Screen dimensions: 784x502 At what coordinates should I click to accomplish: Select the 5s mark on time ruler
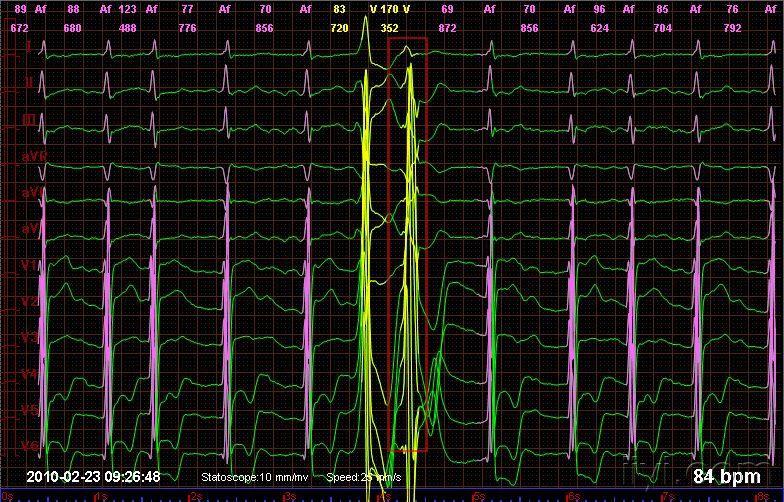click(x=477, y=498)
